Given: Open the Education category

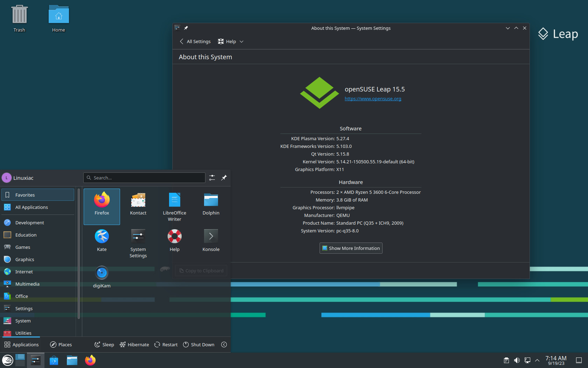Looking at the screenshot, I should [38, 235].
